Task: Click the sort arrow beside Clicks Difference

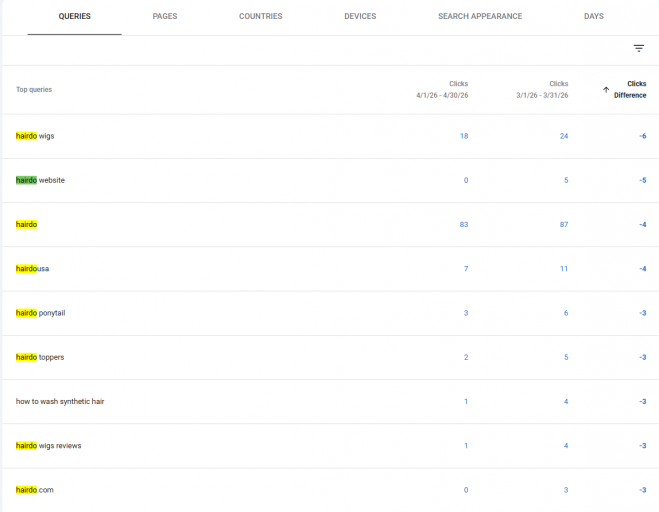Action: pyautogui.click(x=606, y=90)
